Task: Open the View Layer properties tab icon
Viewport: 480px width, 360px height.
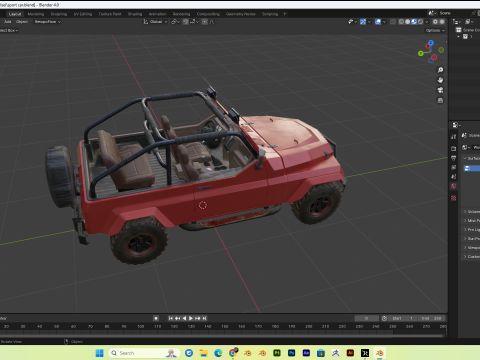Action: tap(453, 167)
